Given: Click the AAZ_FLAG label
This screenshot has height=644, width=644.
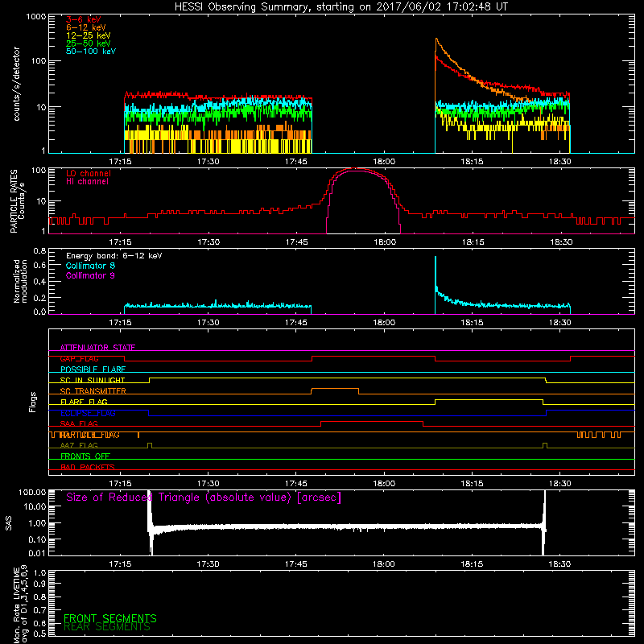Looking at the screenshot, I should pos(79,446).
